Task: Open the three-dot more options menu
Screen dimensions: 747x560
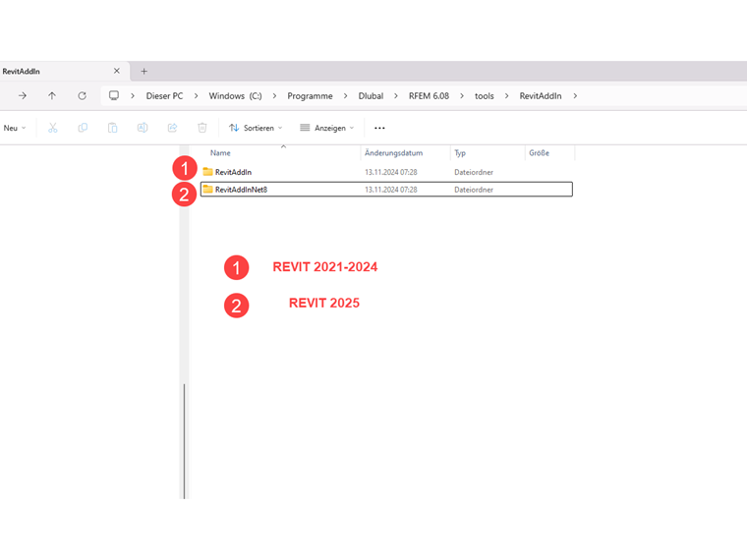Action: click(379, 128)
